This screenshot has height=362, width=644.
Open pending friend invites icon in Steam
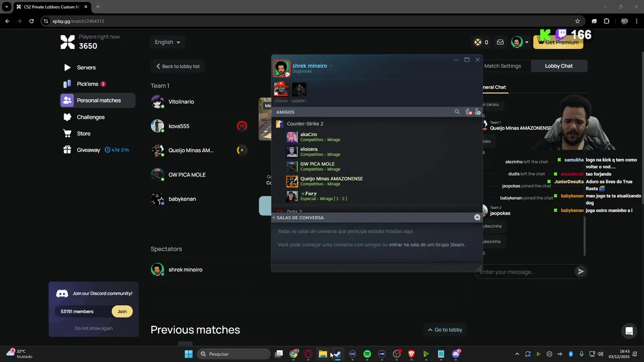tap(468, 112)
